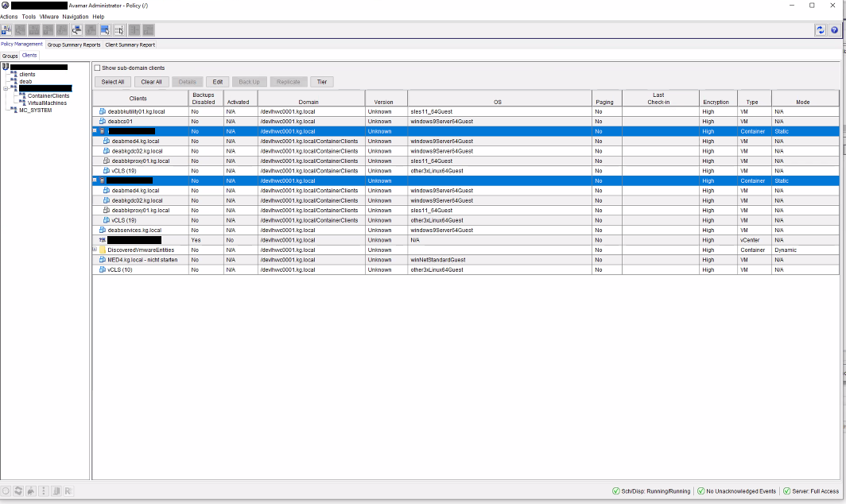Click the vCenter client icon in the deabservices row
The image size is (846, 504).
pyautogui.click(x=101, y=239)
